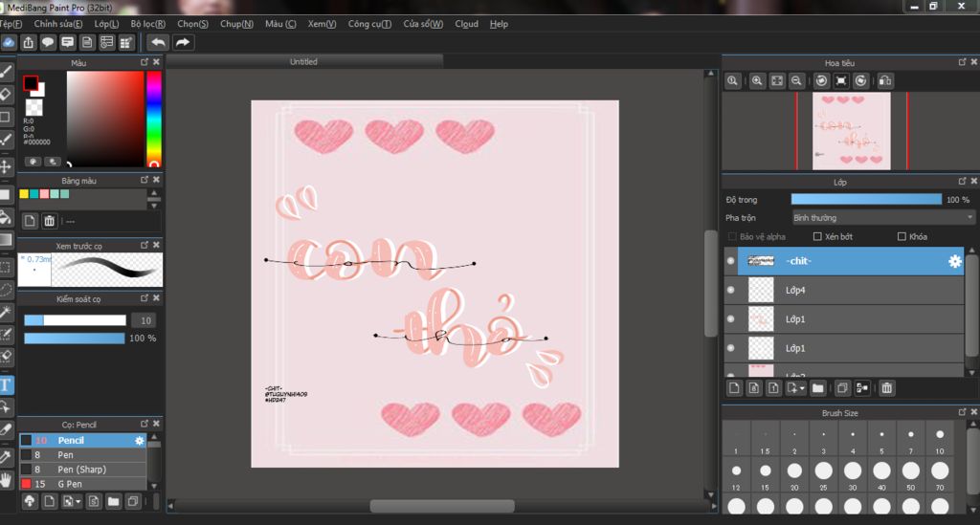Rotate canvas right in navigator
This screenshot has height=525, width=980.
pyautogui.click(x=861, y=80)
